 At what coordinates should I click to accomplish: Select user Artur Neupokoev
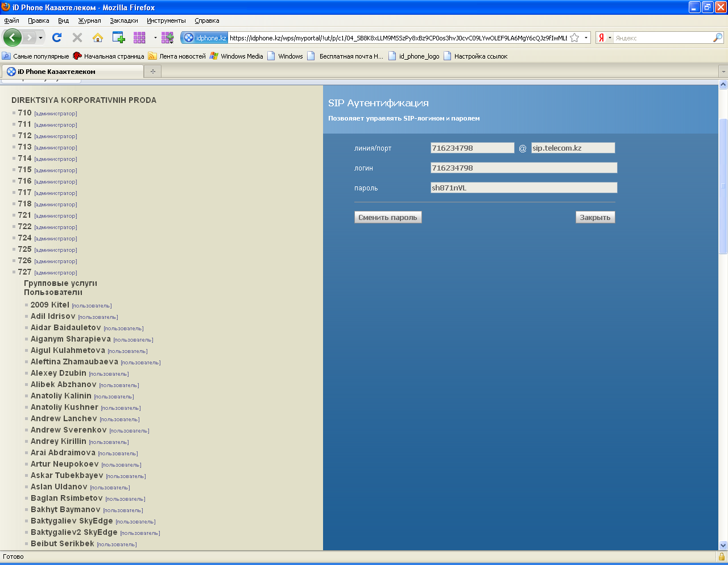pos(65,464)
